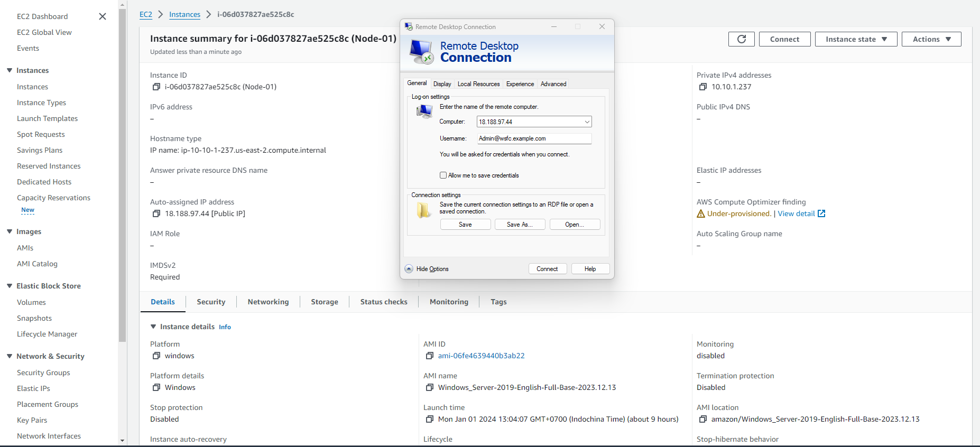Click the folder icon in Connection settings
The image size is (980, 447).
tap(423, 210)
